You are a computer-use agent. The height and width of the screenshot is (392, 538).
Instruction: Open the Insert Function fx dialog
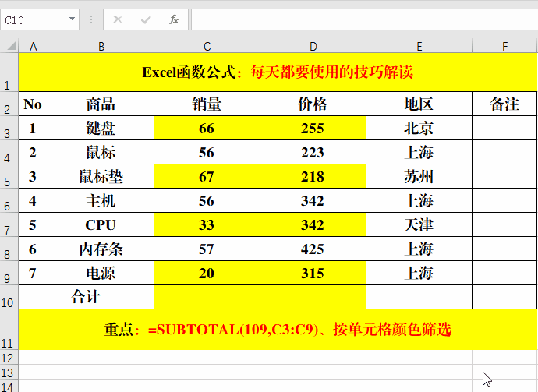(174, 19)
